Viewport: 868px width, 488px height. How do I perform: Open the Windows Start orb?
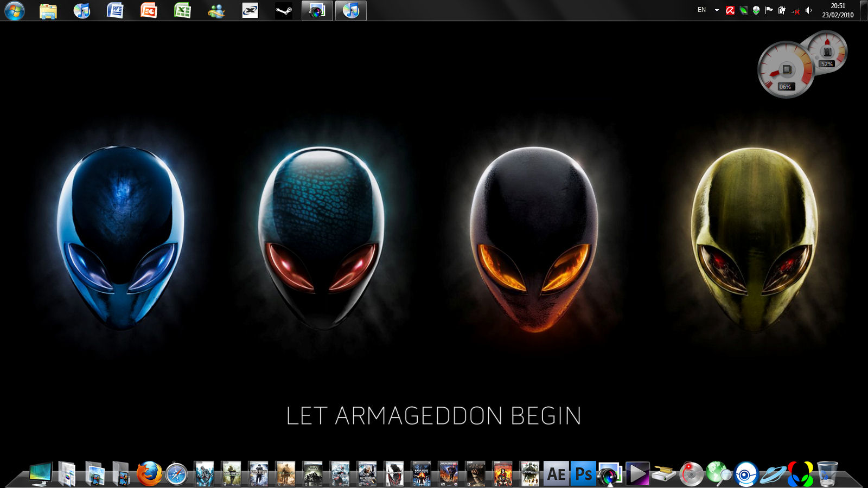coord(14,10)
